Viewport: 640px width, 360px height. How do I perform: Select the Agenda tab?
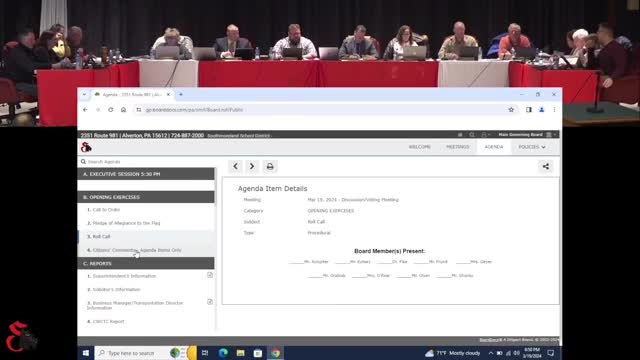pyautogui.click(x=494, y=147)
